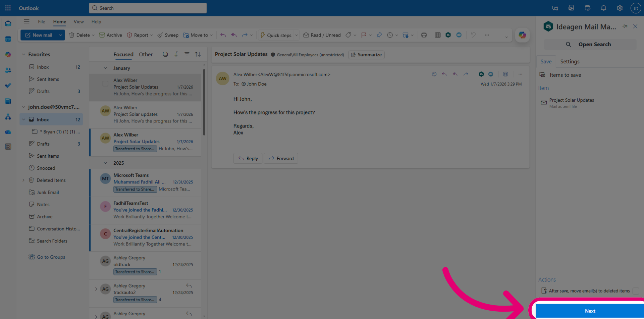Open more actions ellipsis in reading pane
This screenshot has height=319, width=644.
pos(520,74)
